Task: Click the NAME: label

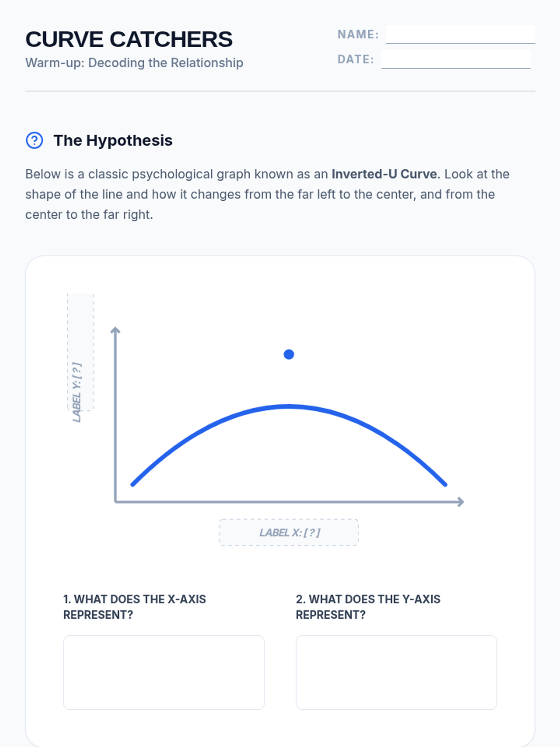Action: tap(358, 35)
